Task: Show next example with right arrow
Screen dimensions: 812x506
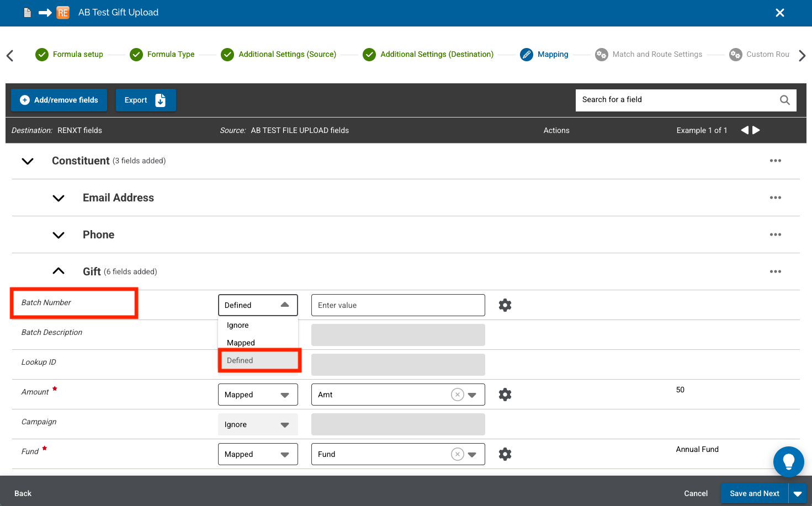Action: point(756,130)
